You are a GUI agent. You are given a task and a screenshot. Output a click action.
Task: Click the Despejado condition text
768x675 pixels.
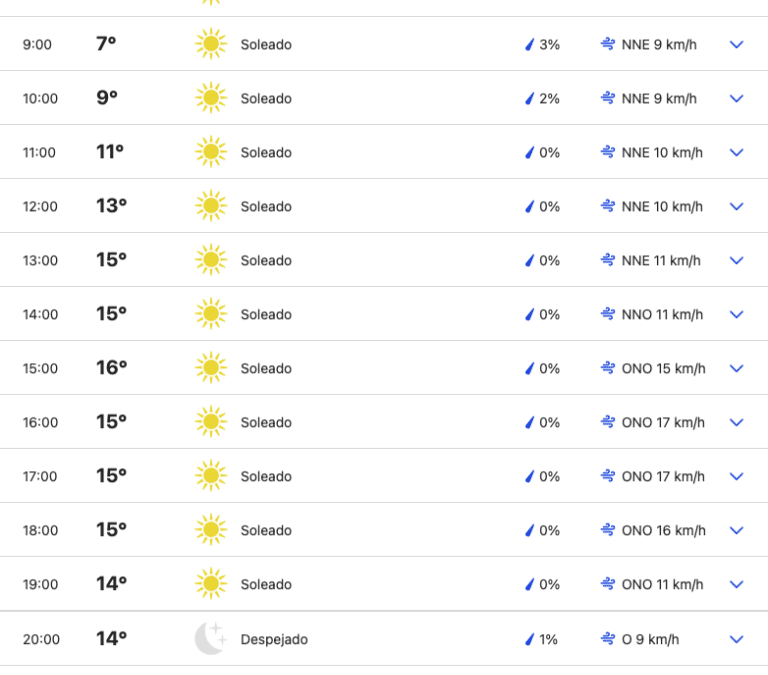tap(274, 639)
